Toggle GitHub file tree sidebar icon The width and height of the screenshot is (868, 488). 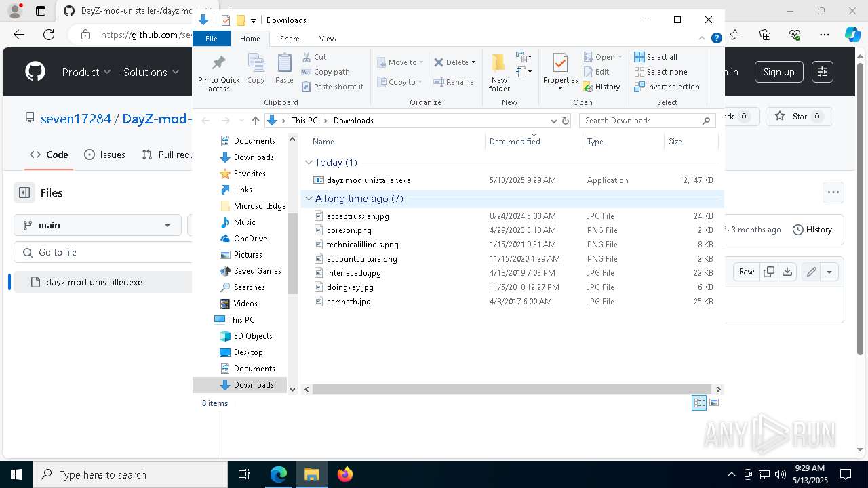point(24,192)
